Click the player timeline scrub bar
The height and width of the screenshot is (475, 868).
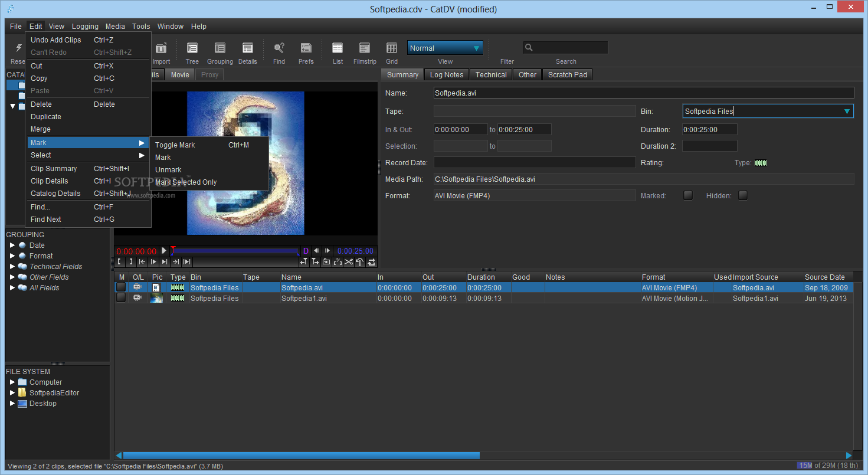tap(236, 251)
